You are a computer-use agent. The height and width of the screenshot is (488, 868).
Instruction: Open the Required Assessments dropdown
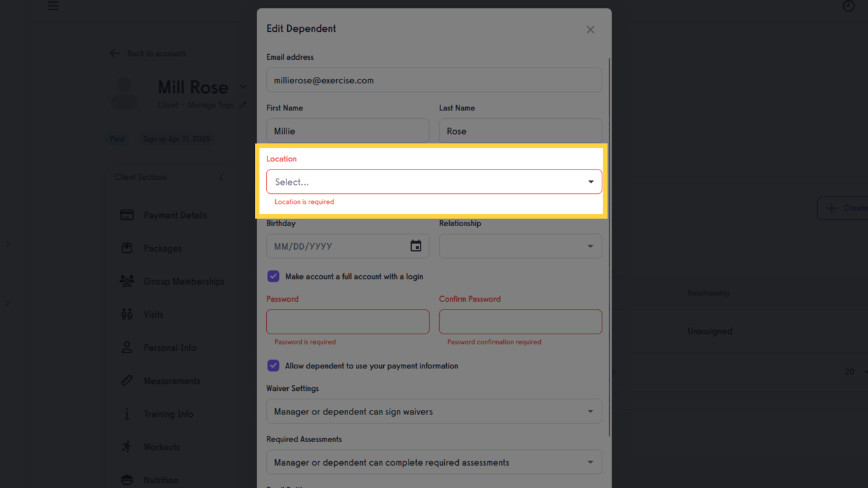434,463
